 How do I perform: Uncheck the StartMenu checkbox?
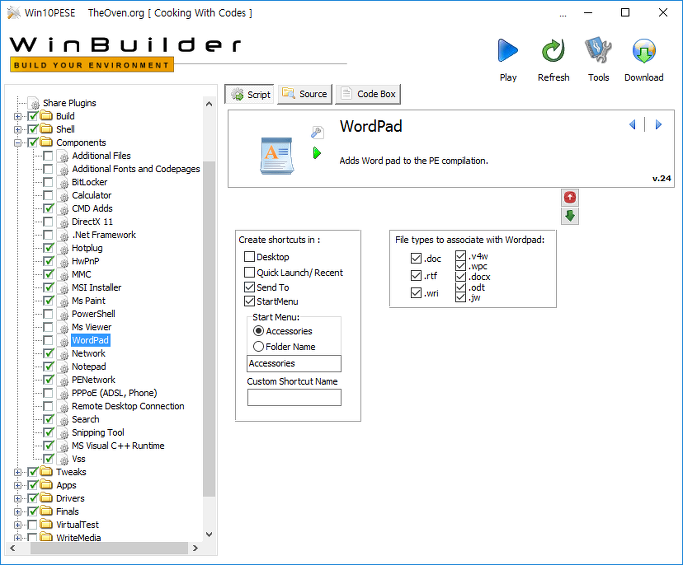[249, 301]
